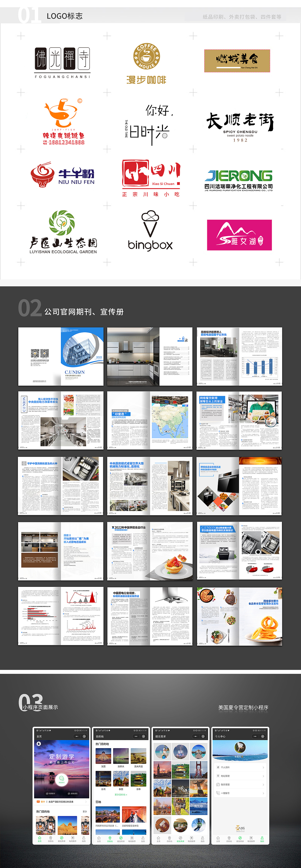Select the 加拿大 destination thumbnail
This screenshot has height=868, width=301.
[121, 756]
